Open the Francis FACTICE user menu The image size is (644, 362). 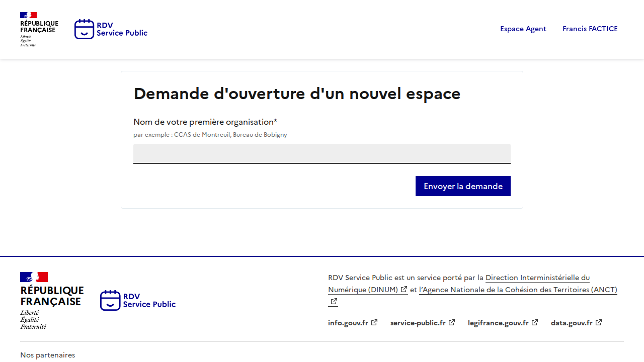pos(590,29)
